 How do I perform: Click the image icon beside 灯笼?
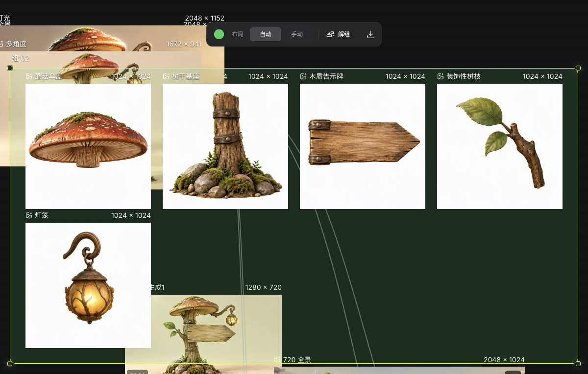(x=29, y=215)
